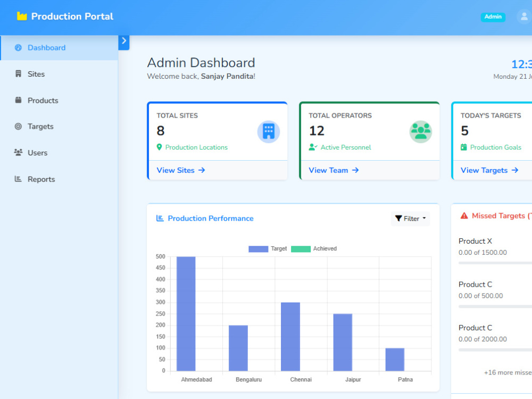Click the green people icon on Total Operators card
532x399 pixels.
click(421, 131)
